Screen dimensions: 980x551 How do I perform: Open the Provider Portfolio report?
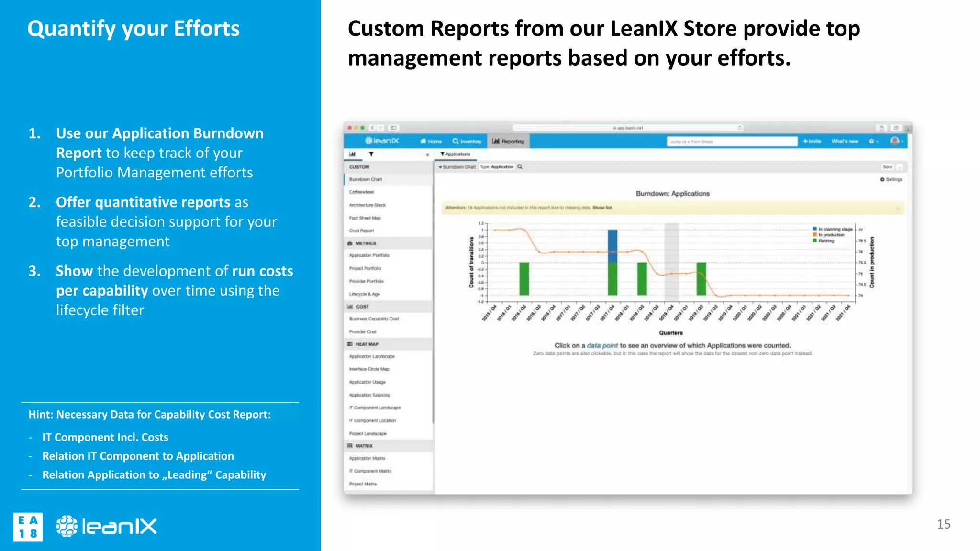366,281
